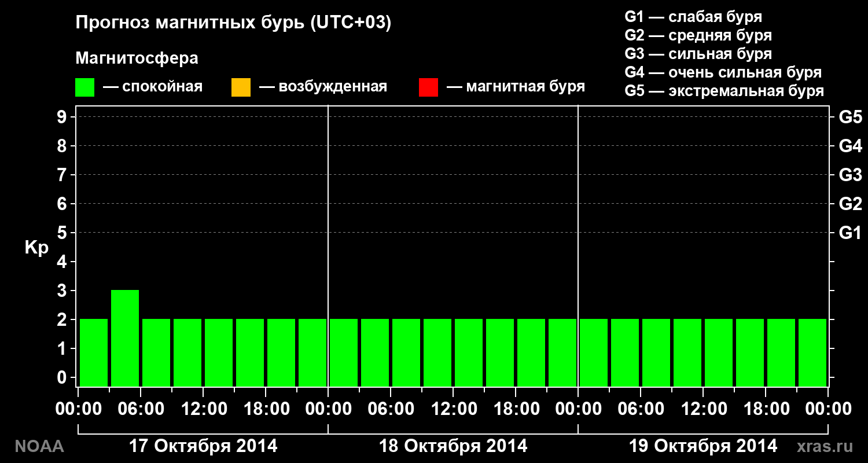
Task: Select the first green bar of 19 Октября
Action: point(594,352)
